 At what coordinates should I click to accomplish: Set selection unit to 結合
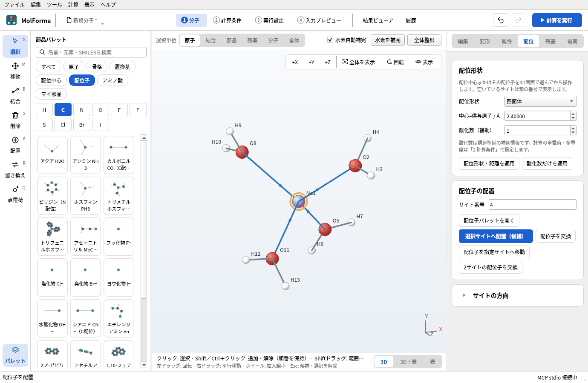(210, 40)
